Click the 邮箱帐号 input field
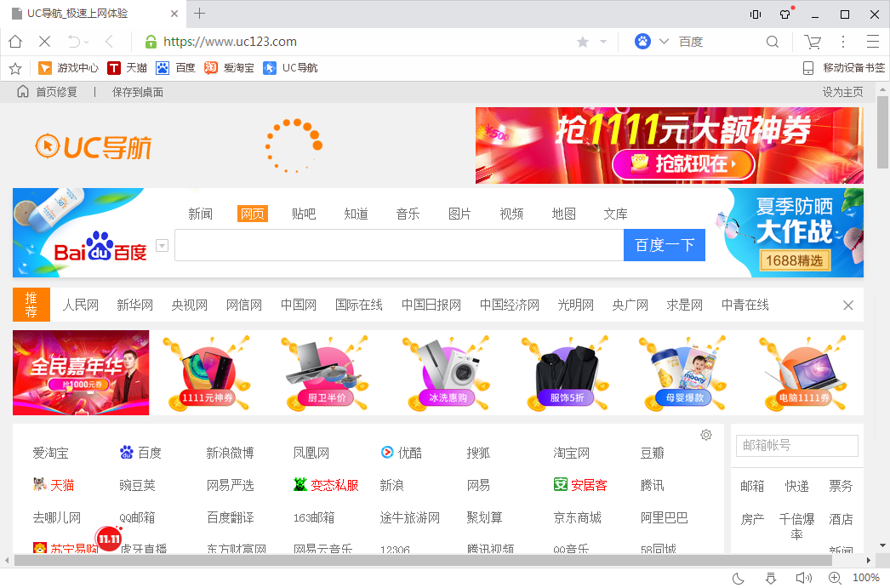890x588 pixels. coord(796,445)
